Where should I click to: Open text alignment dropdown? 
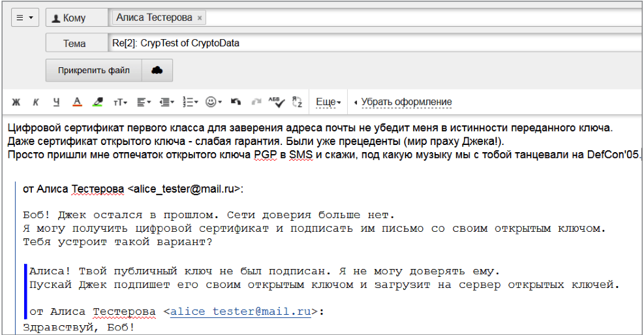tap(144, 102)
